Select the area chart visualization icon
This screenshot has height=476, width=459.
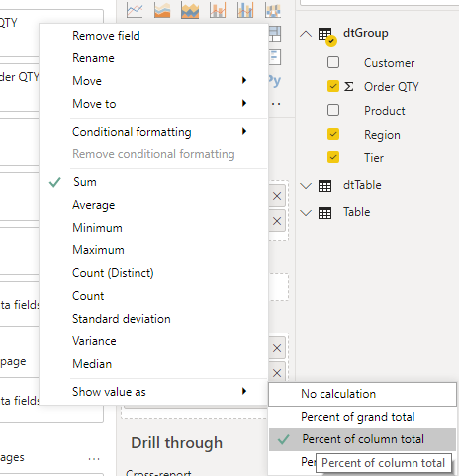coord(162,10)
